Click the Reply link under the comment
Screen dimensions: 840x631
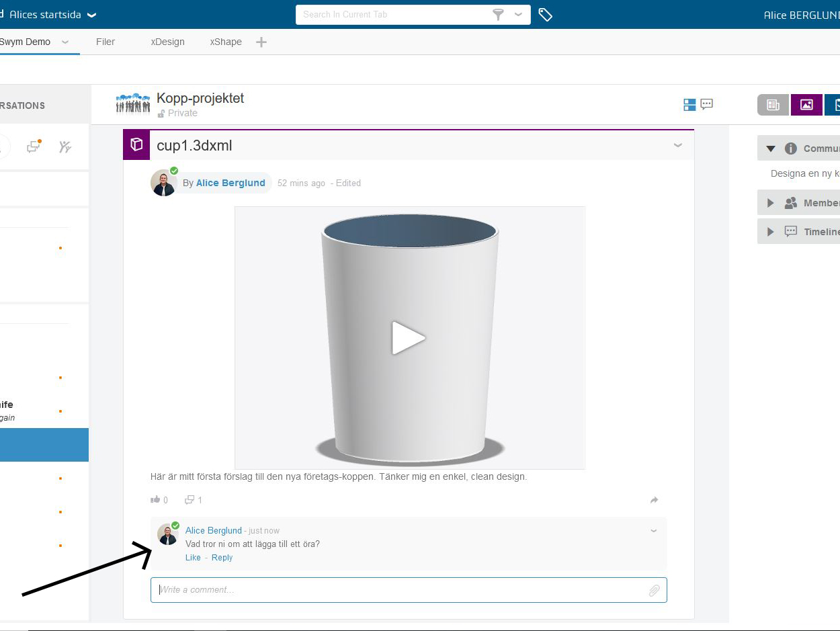(x=222, y=558)
